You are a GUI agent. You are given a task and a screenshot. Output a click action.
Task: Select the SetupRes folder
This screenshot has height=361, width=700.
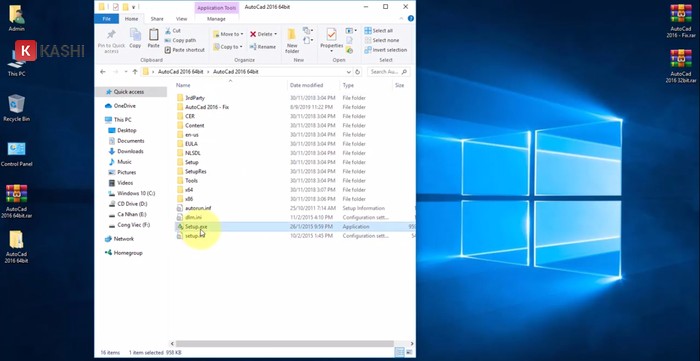click(196, 171)
